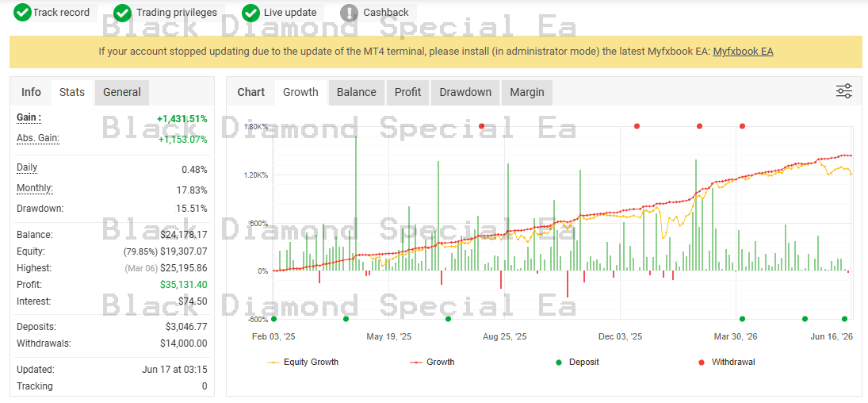Click the Live update green checkmark icon

coord(251,12)
